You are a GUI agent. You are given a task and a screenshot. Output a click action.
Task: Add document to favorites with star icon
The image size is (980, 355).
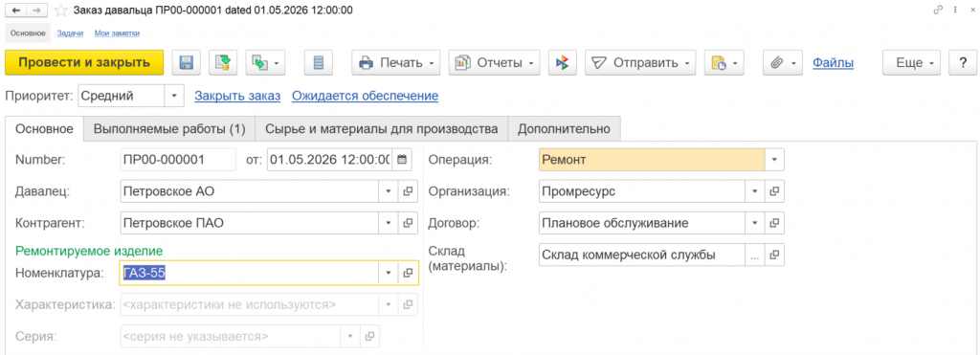pyautogui.click(x=61, y=10)
